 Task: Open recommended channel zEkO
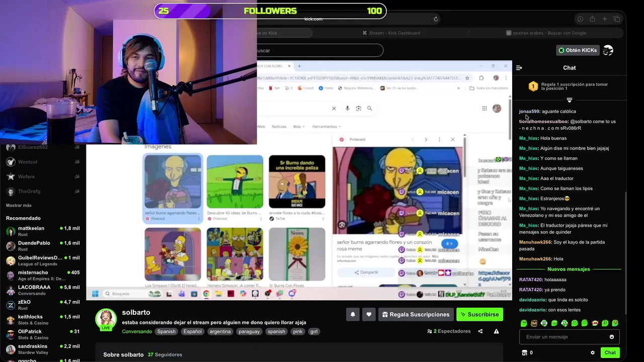click(43, 305)
